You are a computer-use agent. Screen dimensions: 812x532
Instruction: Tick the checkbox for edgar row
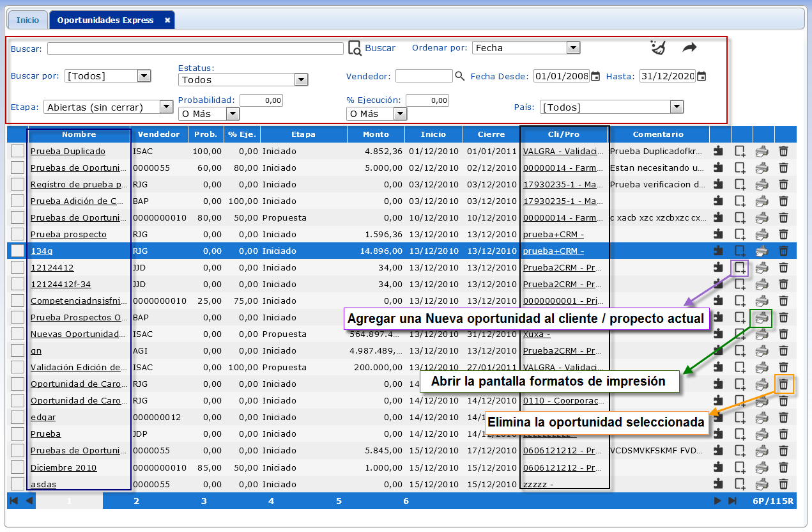click(x=18, y=418)
